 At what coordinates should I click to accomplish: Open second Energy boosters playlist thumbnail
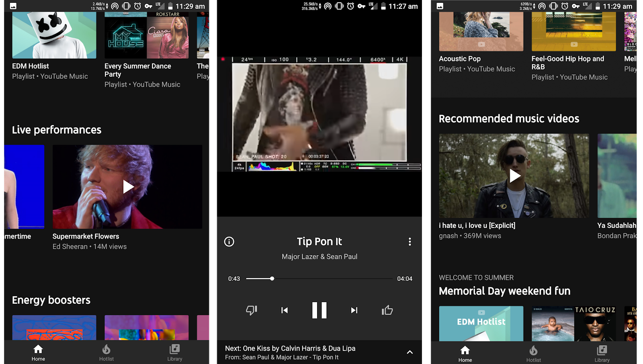147,327
